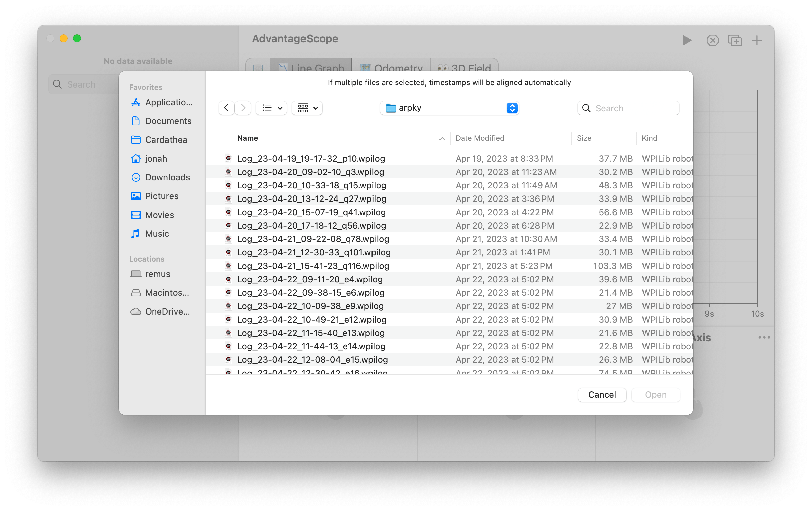This screenshot has height=511, width=812.
Task: Click the Open button
Action: 655,394
